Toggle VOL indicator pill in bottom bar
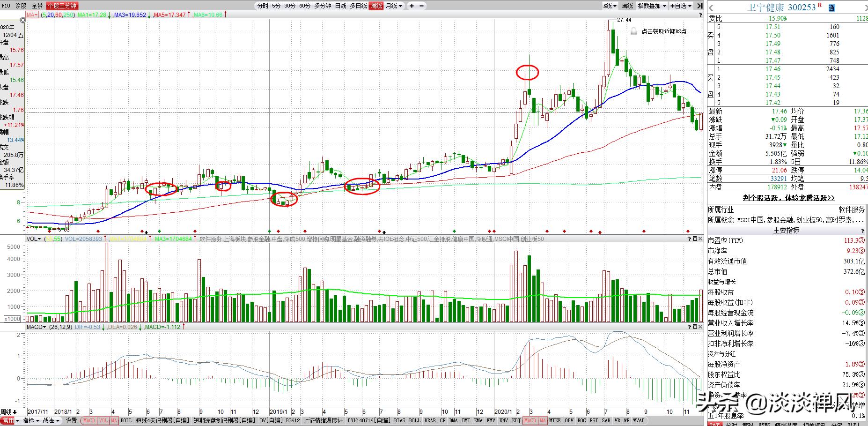 pos(103,420)
